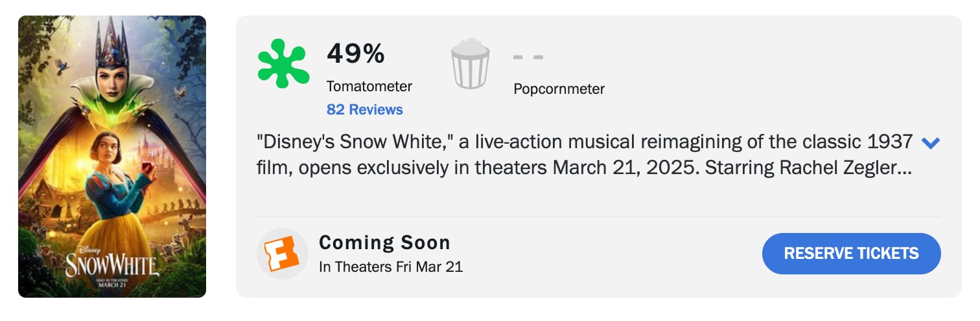Select the Tomatometer label text
Viewport: 980px width, 321px height.
click(x=369, y=86)
